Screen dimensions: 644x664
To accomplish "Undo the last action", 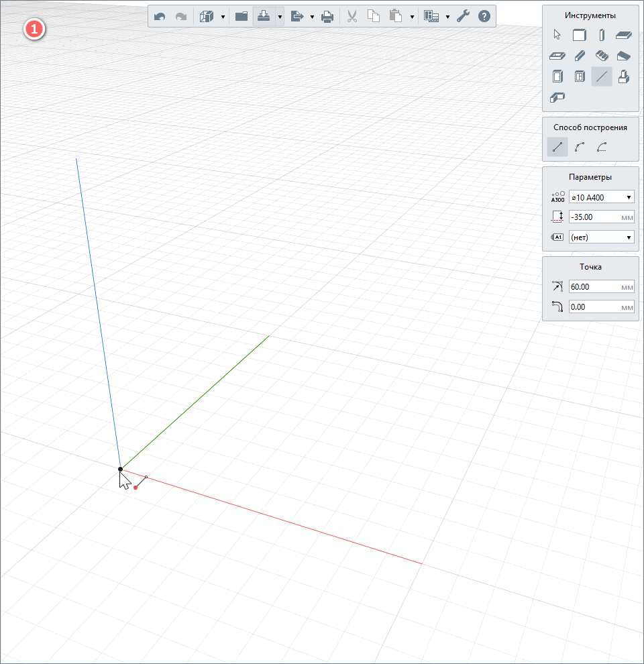I will tap(160, 17).
